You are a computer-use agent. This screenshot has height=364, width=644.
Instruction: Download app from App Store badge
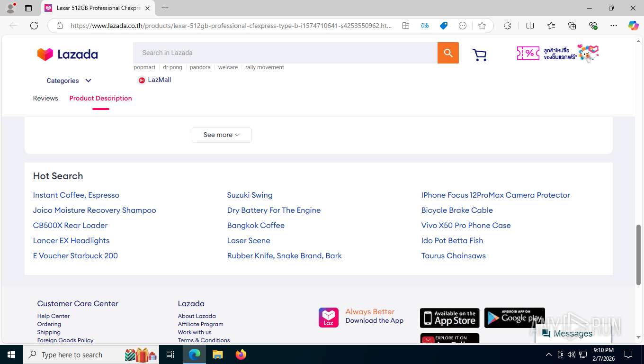(x=449, y=318)
